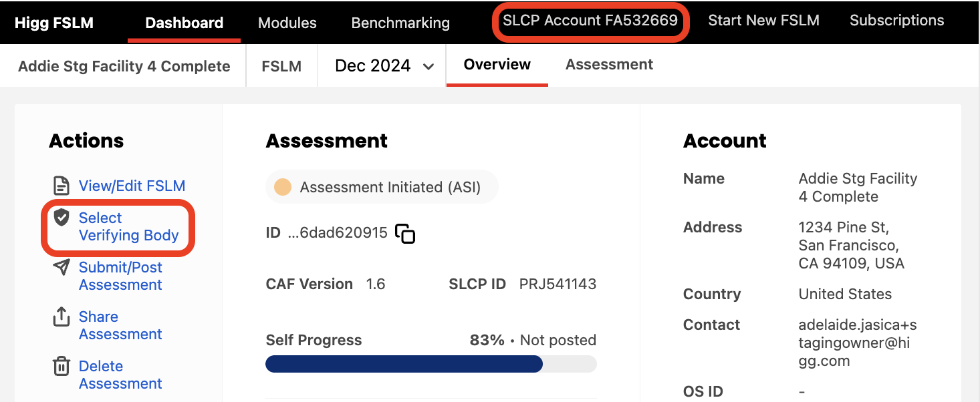
Task: Go to the Benchmarking section
Action: [400, 23]
